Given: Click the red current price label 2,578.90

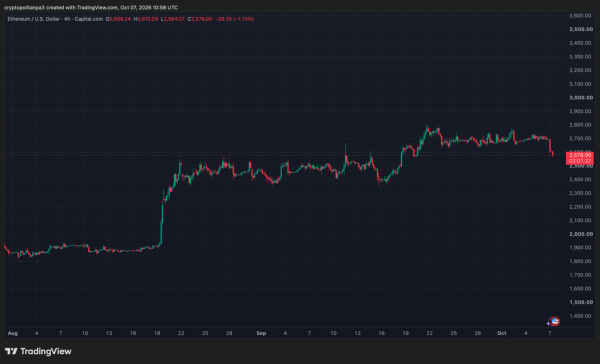Looking at the screenshot, I should (x=580, y=158).
